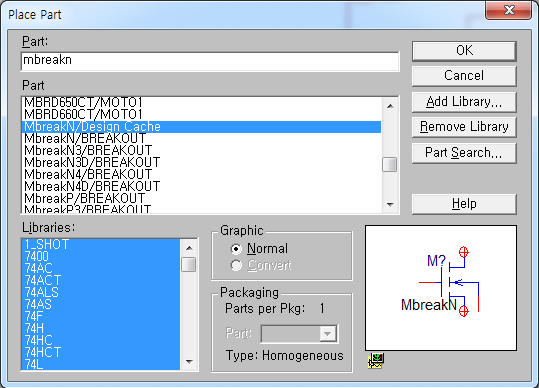Select MBRD650CT/MOTO1 in part list
Viewport: 539px width, 388px height.
pyautogui.click(x=202, y=103)
